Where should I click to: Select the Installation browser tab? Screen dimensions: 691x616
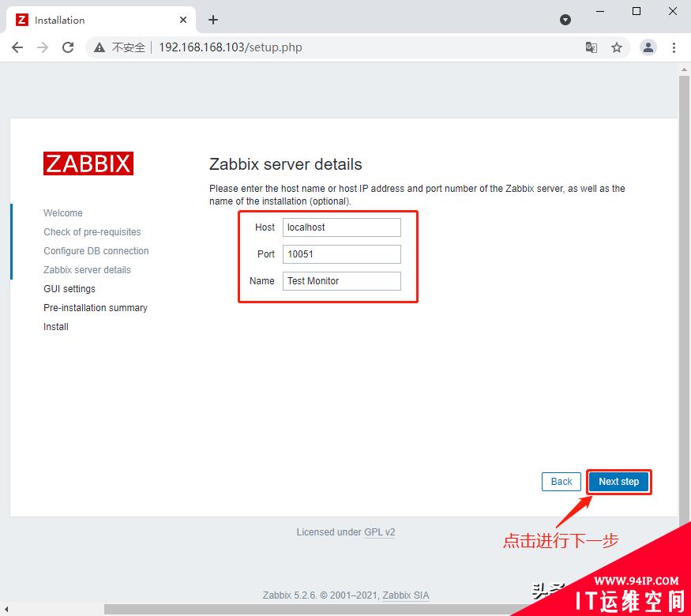click(101, 20)
